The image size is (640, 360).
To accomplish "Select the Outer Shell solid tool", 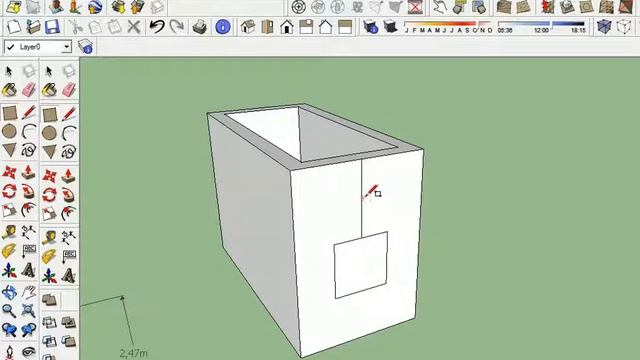I will coord(49,300).
